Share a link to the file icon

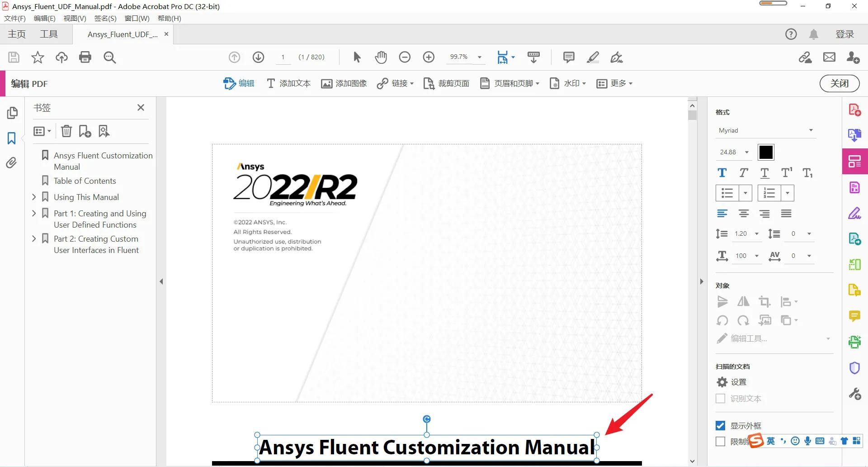tap(805, 57)
